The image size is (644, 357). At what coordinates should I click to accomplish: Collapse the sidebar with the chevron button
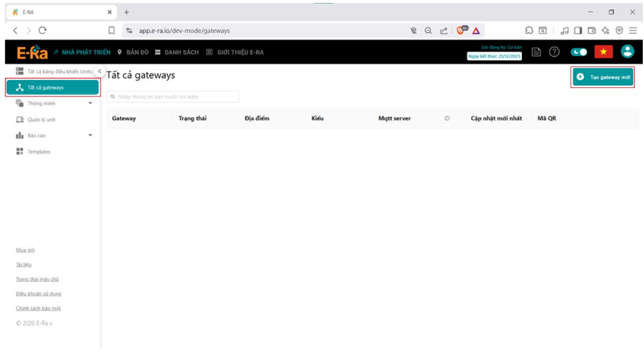pos(99,71)
